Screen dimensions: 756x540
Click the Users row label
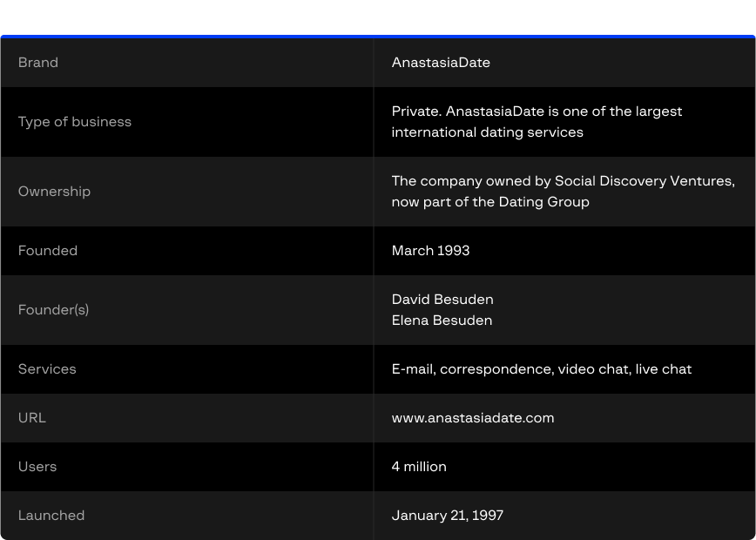coord(37,467)
